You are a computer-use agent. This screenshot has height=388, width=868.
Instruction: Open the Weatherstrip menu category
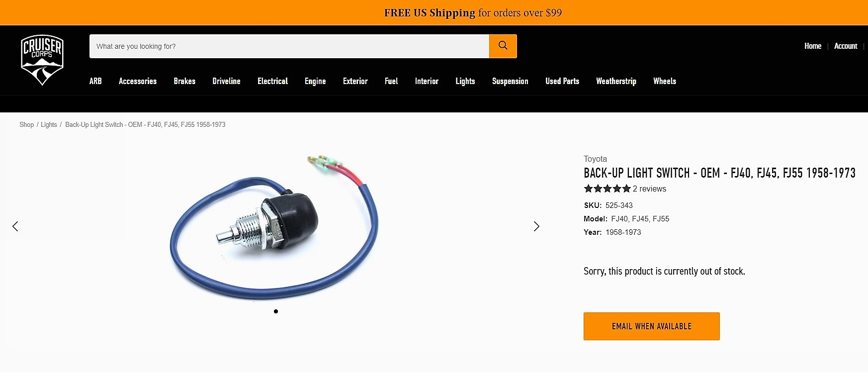coord(616,81)
